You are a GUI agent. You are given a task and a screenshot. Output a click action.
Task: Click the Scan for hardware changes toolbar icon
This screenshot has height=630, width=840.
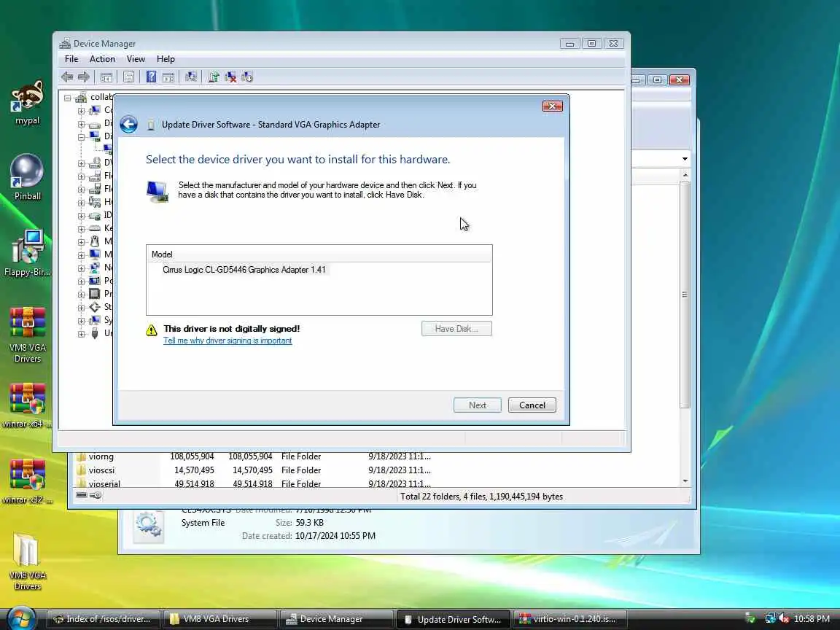(191, 77)
